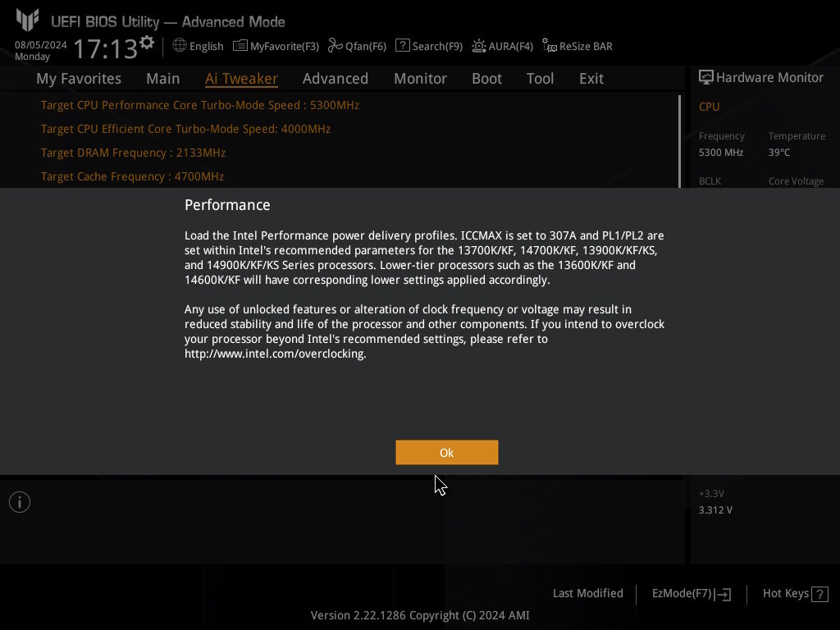The image size is (840, 630).
Task: Click the 39°C temperature value
Action: 779,153
